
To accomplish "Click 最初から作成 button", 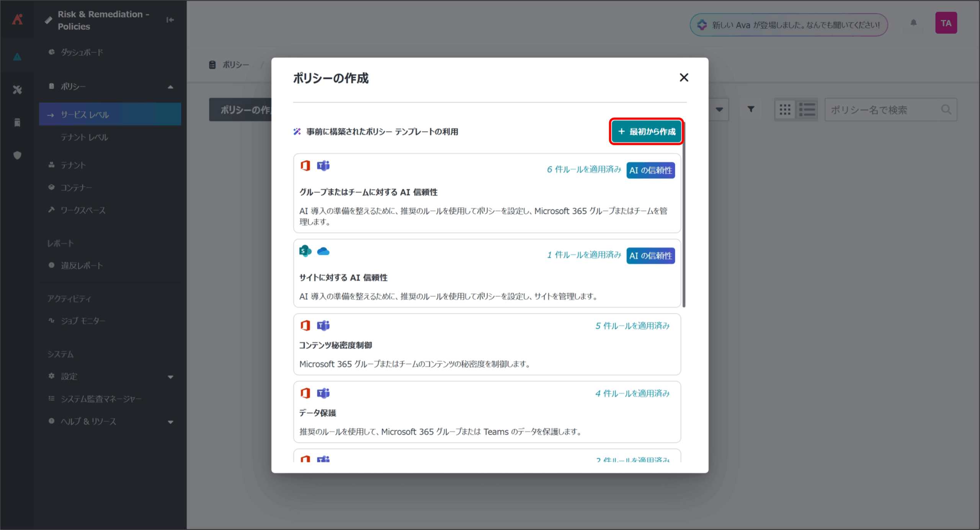I will click(x=647, y=132).
